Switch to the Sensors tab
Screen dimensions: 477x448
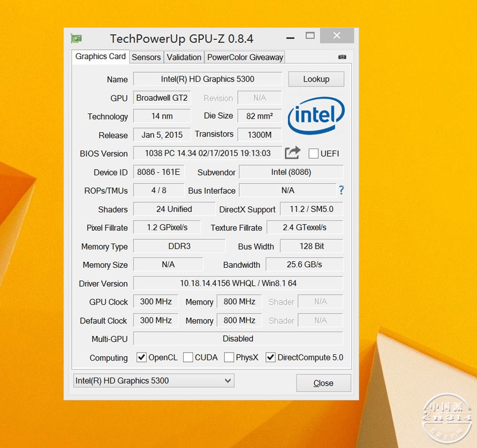146,57
